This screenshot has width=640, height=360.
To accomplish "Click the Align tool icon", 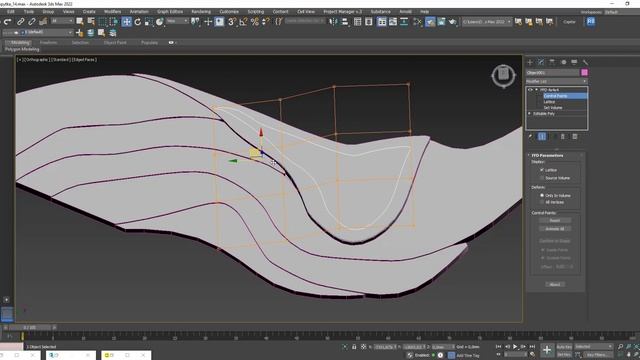I will 345,22.
